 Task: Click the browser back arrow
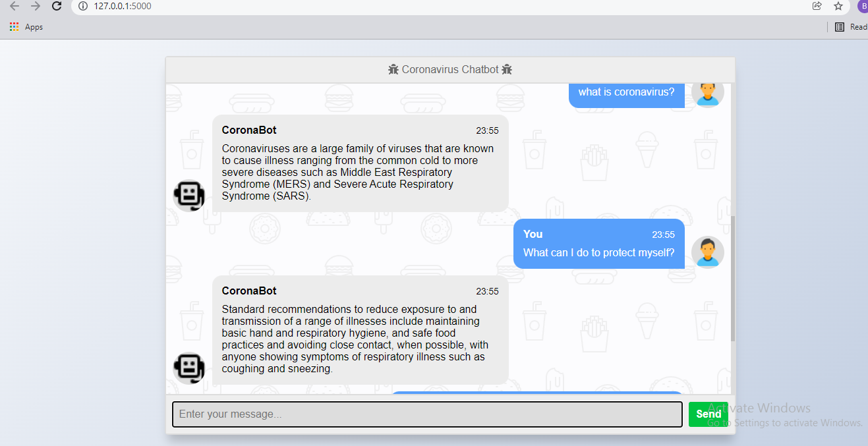point(14,7)
